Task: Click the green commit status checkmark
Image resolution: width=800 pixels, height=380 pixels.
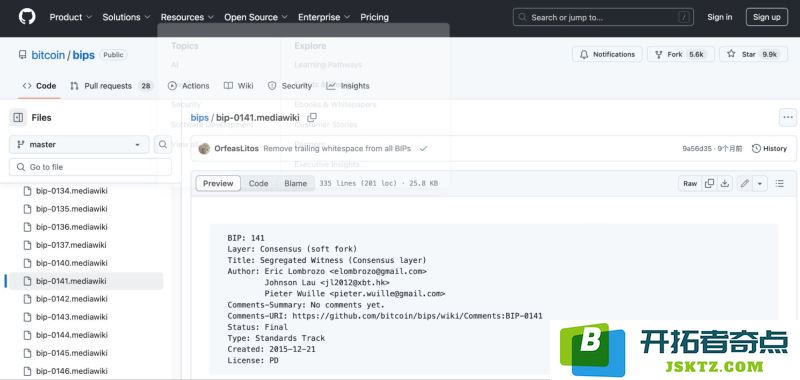Action: 423,148
